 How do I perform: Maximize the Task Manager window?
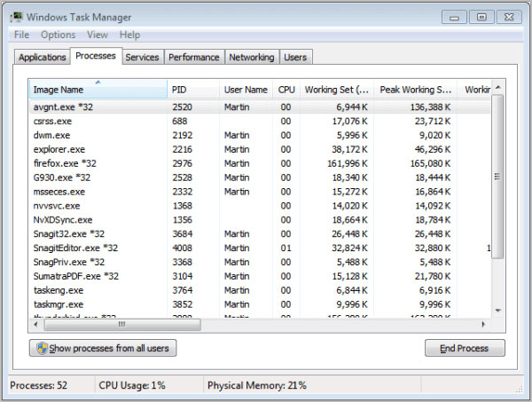[x=481, y=17]
